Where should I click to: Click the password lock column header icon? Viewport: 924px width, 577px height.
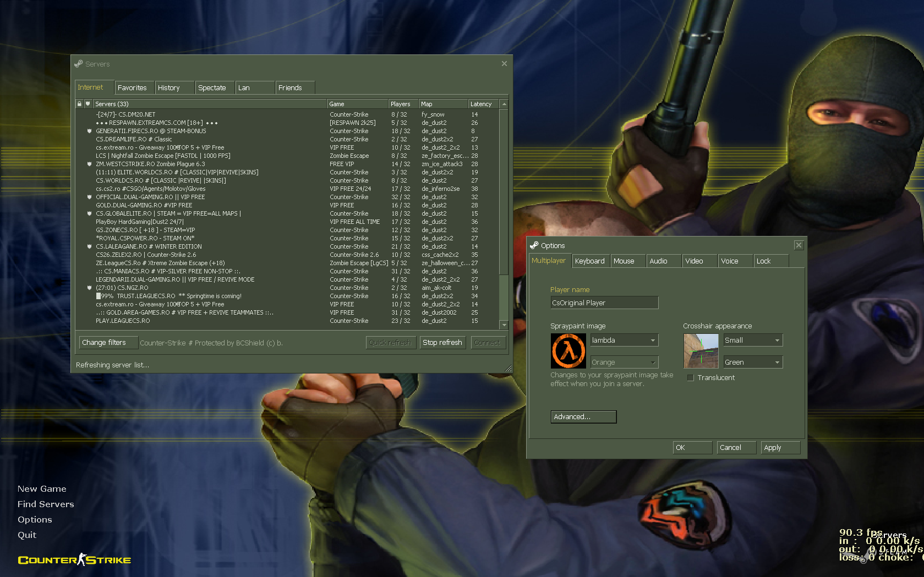pyautogui.click(x=79, y=104)
